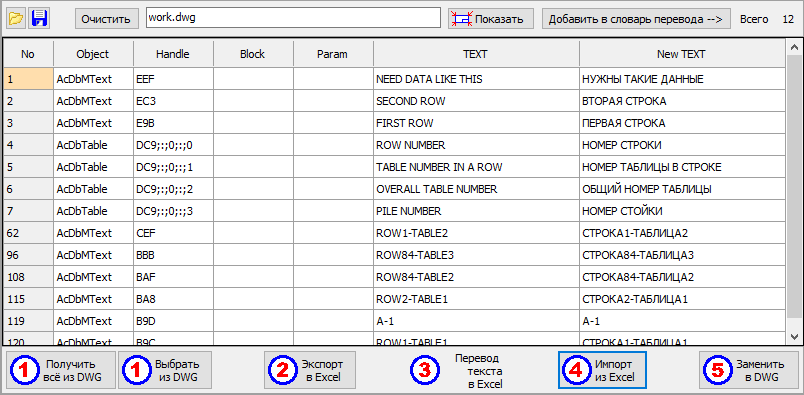This screenshot has height=395, width=804.
Task: Save using the blue floppy disk icon
Action: click(x=39, y=19)
